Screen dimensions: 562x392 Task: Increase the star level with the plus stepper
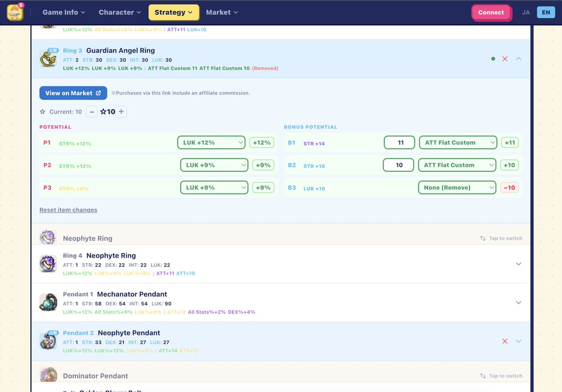(120, 111)
